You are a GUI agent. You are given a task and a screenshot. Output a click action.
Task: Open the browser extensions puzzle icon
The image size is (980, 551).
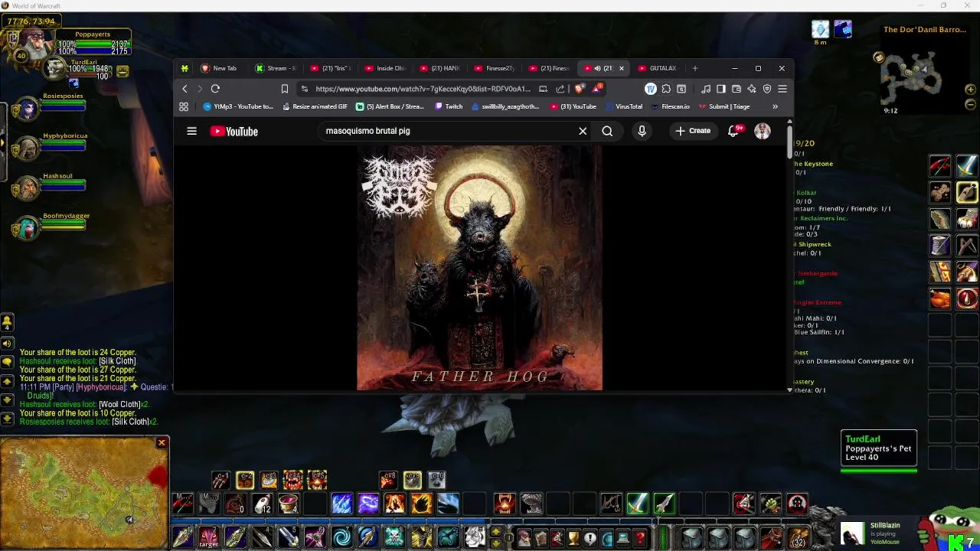[666, 89]
